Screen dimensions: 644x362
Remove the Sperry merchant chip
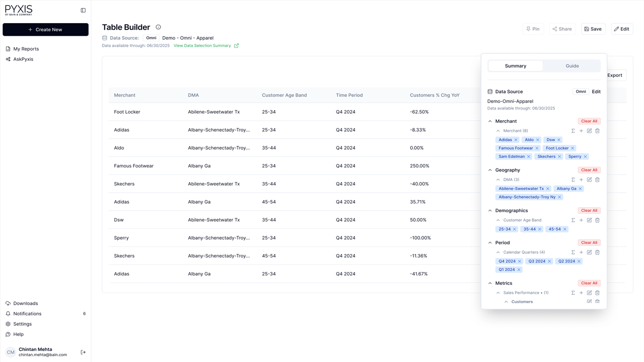click(x=585, y=156)
